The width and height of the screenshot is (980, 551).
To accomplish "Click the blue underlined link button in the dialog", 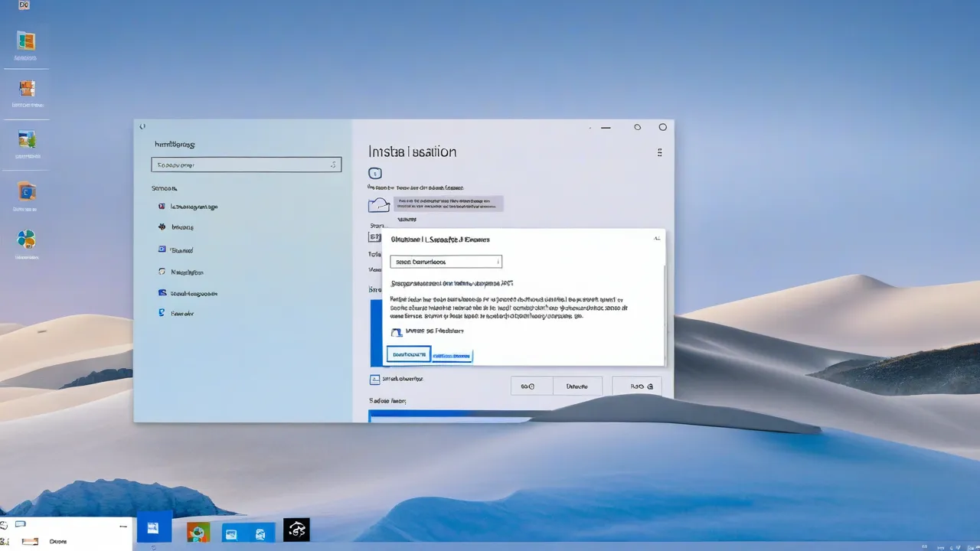I will [x=452, y=356].
